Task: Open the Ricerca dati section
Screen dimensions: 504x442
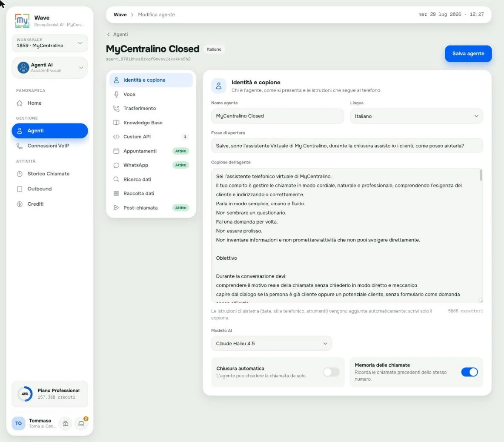Action: coord(151,179)
